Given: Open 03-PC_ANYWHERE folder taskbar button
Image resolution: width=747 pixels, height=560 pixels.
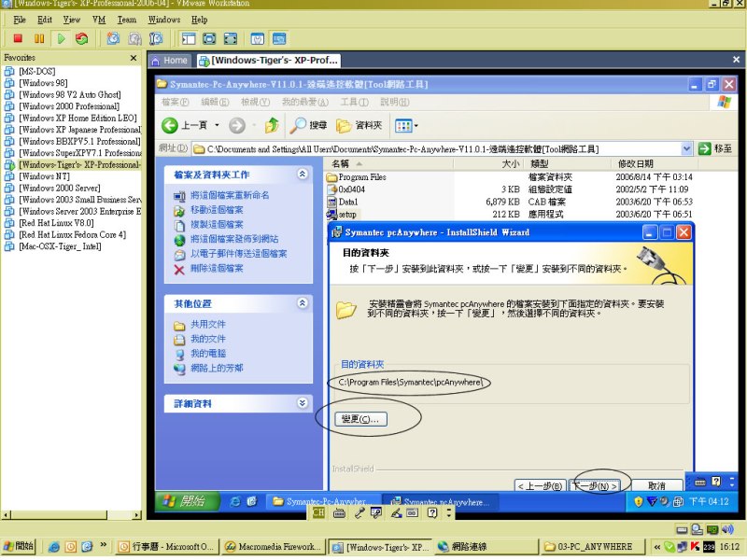Looking at the screenshot, I should (x=593, y=547).
